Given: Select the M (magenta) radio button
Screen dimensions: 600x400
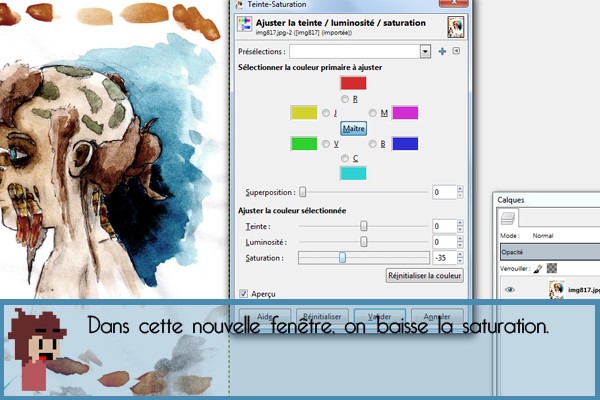Looking at the screenshot, I should tap(372, 113).
